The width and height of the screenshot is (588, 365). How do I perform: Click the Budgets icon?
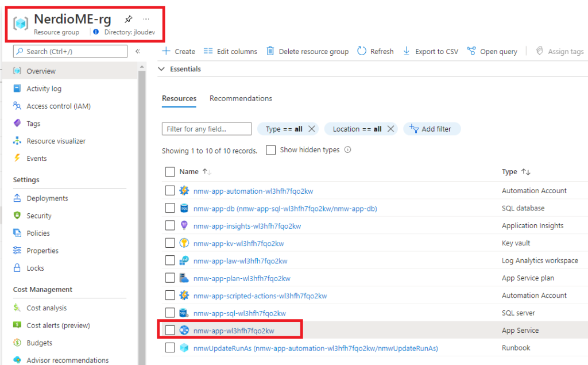coord(17,343)
